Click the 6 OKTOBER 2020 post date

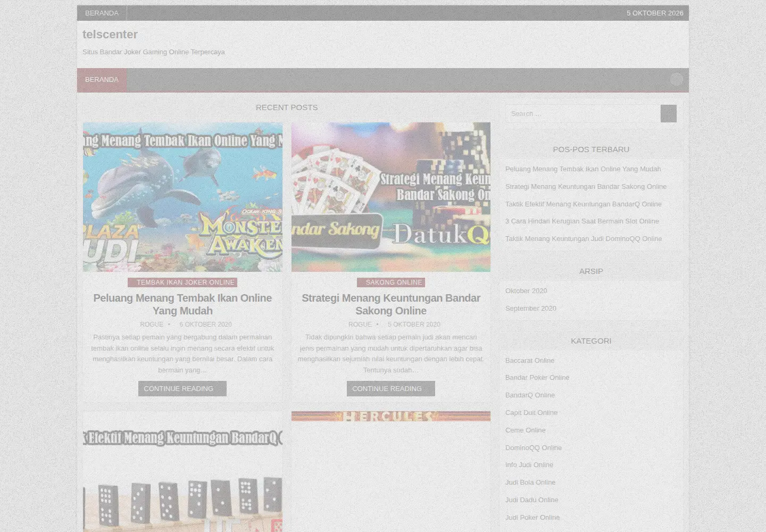coord(205,324)
